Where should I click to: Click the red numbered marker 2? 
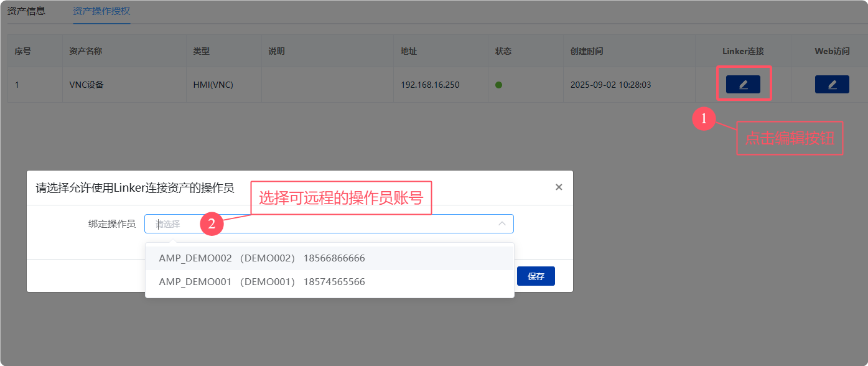[x=212, y=224]
